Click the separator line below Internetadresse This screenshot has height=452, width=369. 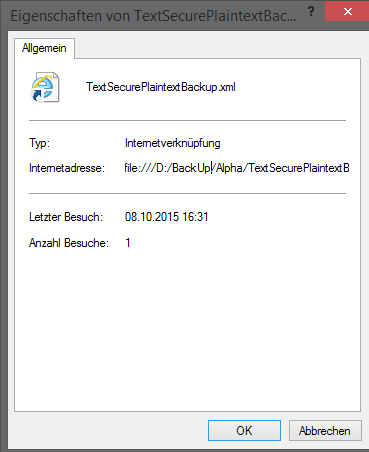click(187, 193)
